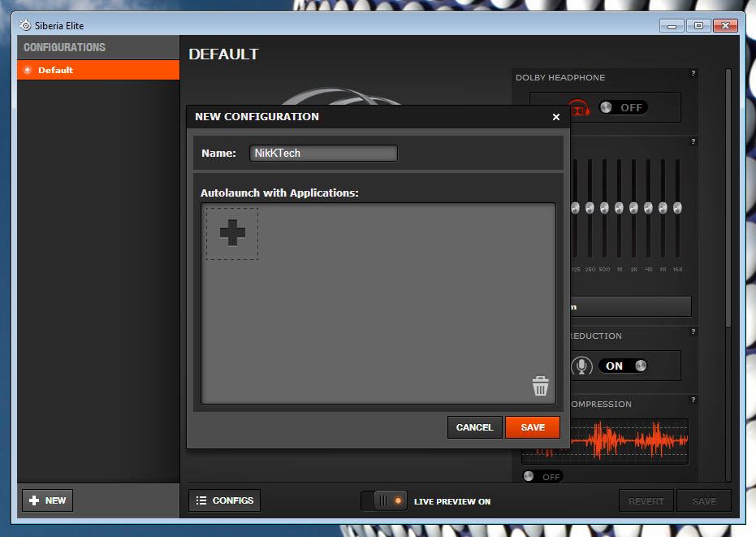Save the new configuration in the dialog

click(x=533, y=427)
